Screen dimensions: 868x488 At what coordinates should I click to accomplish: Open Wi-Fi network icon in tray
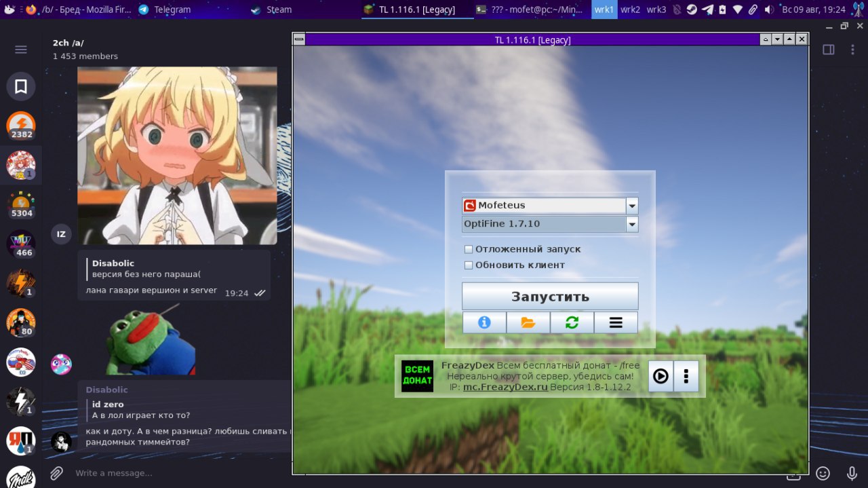tap(738, 10)
